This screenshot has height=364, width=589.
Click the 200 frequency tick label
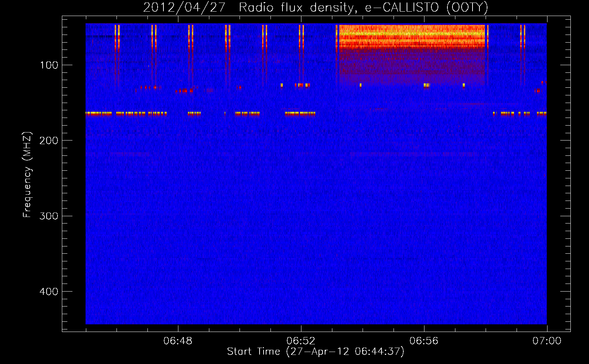(x=49, y=141)
